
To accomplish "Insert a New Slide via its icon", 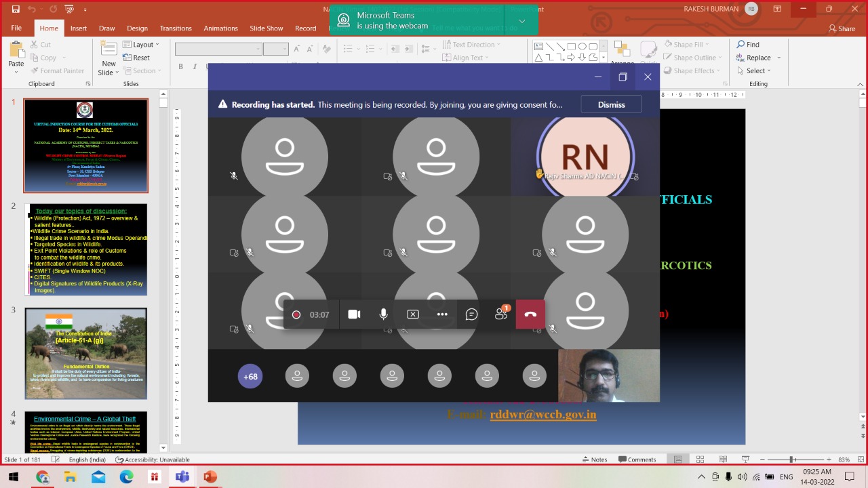I will pyautogui.click(x=108, y=49).
